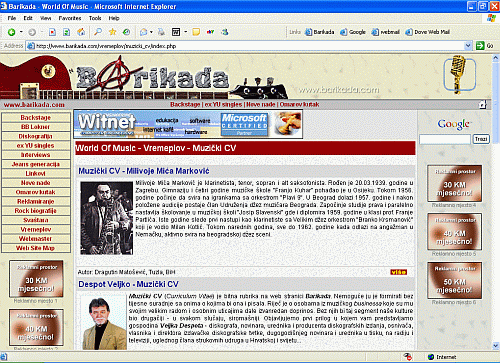Viewport: 500px width, 363px height.
Task: Open the Favorites menu
Action: pyautogui.click(x=70, y=18)
